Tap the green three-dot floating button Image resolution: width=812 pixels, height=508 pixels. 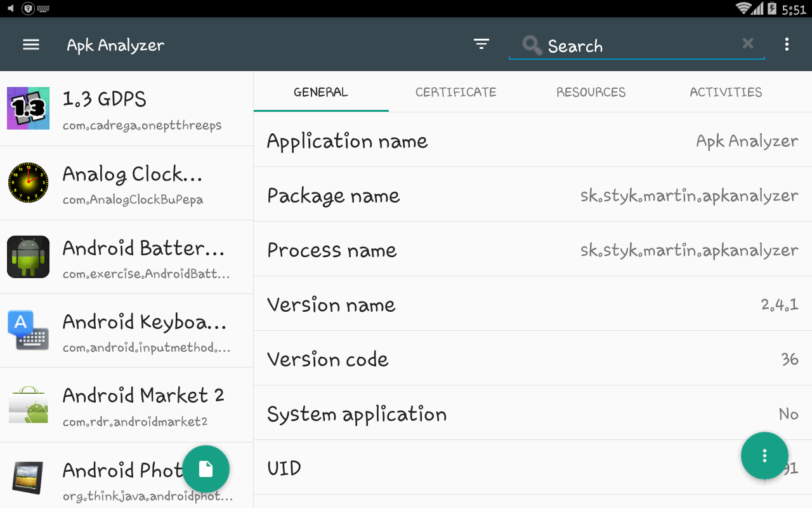764,455
